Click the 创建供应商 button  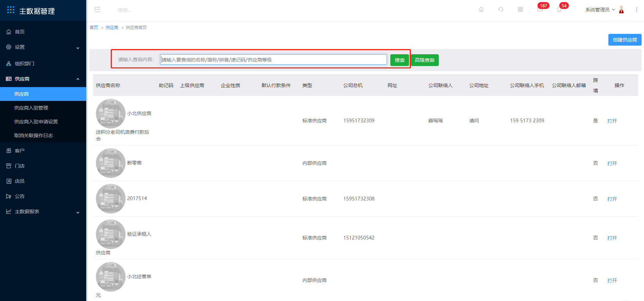[x=625, y=40]
